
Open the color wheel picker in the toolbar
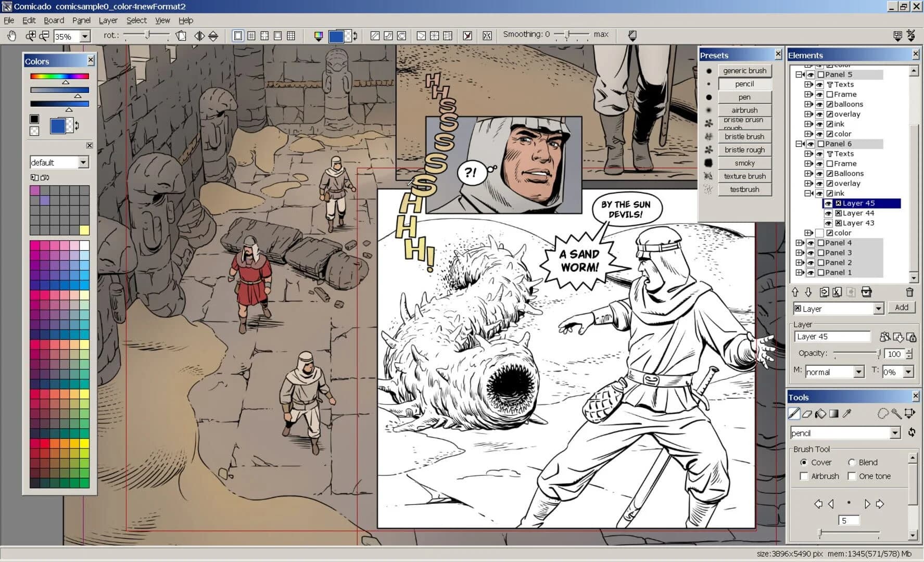click(319, 35)
